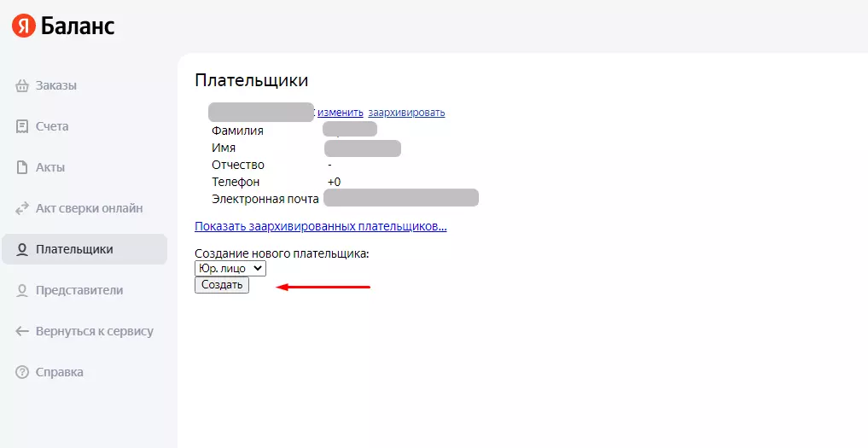This screenshot has width=868, height=448.
Task: Click the заархивировать link
Action: coord(406,113)
